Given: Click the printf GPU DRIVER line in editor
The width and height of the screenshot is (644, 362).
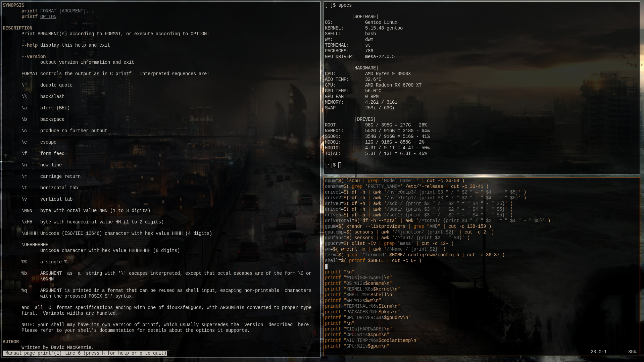Looking at the screenshot, I should click(368, 318).
